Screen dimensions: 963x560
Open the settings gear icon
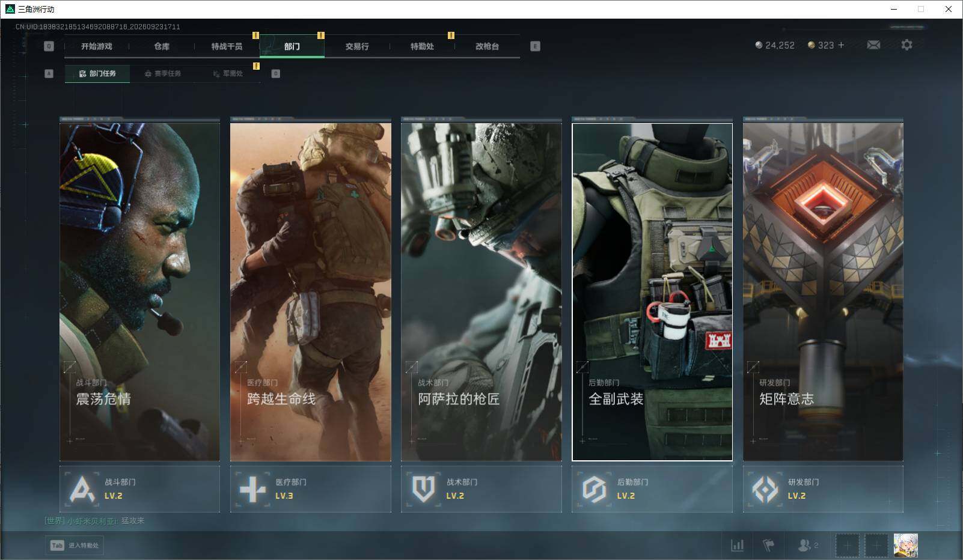(906, 45)
